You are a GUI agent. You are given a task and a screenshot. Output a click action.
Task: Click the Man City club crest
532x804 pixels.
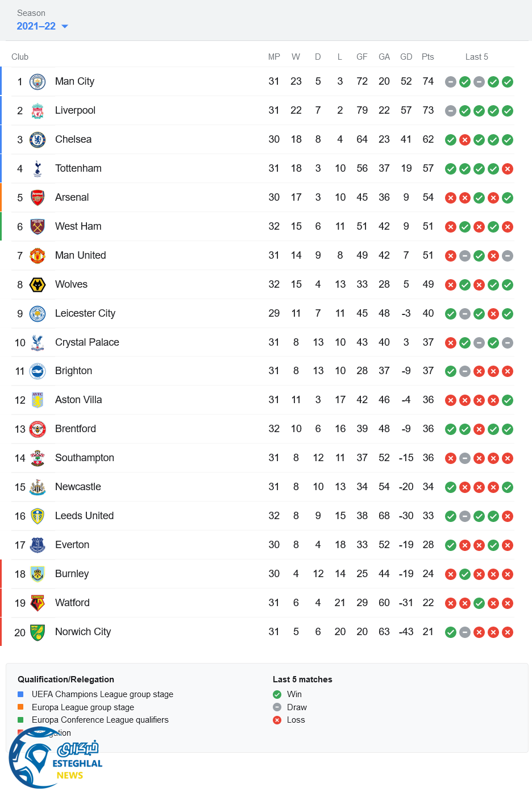(x=38, y=82)
